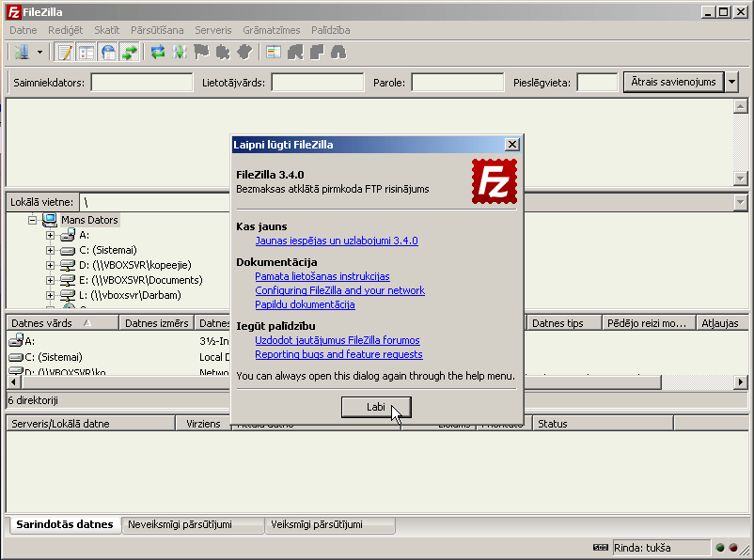The height and width of the screenshot is (560, 754).
Task: Close the Laipni lūgti FileZilla dialog
Action: 512,144
